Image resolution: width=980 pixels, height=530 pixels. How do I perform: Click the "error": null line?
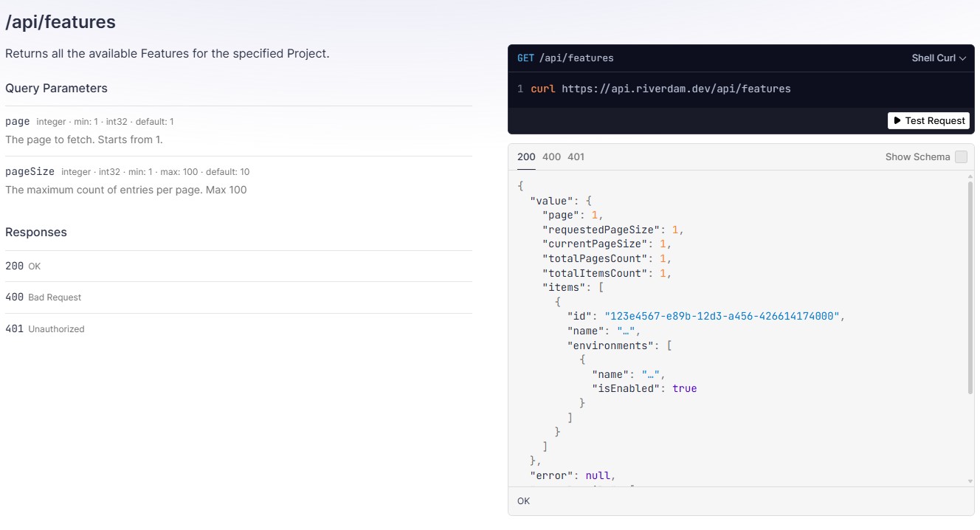(573, 475)
